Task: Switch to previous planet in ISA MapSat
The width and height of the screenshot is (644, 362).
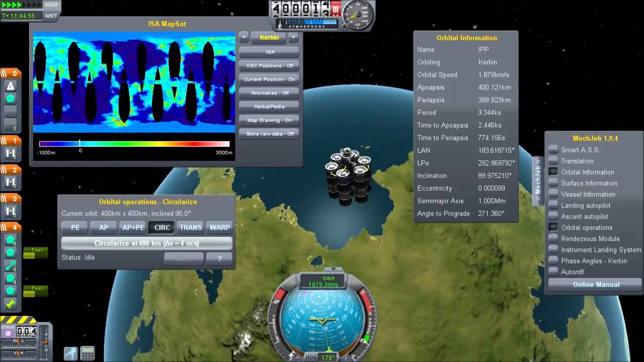Action: point(244,37)
